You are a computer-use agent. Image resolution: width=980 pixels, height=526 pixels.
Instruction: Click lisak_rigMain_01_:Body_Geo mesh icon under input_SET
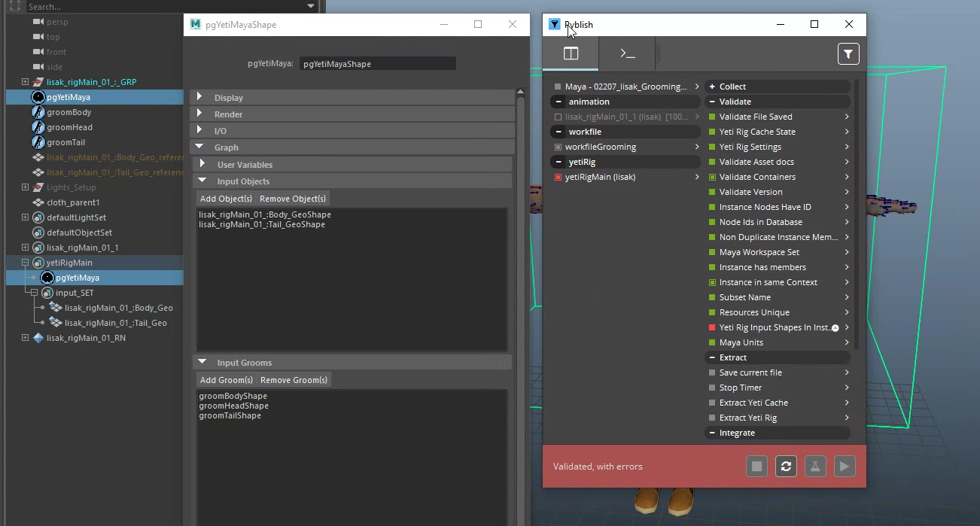[x=56, y=308]
